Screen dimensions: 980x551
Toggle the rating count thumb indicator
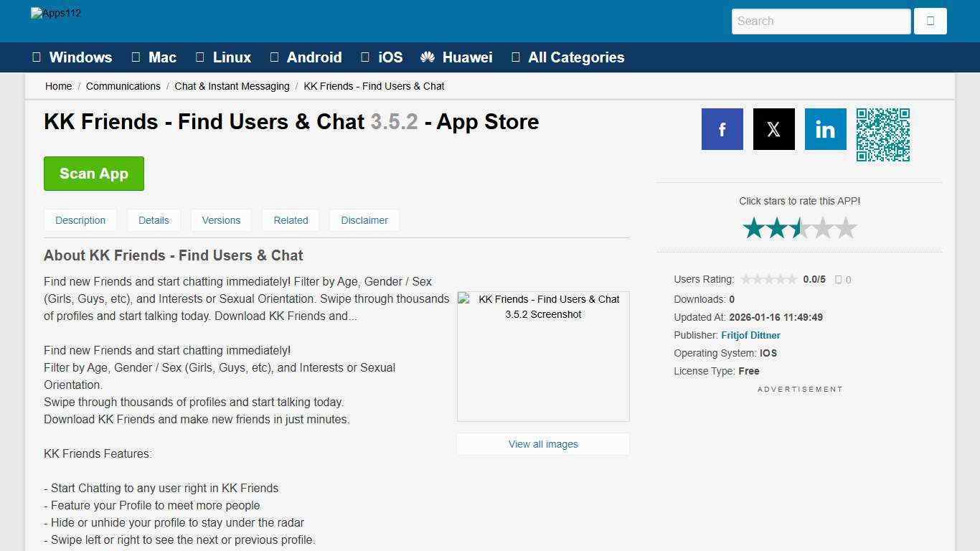pos(839,279)
